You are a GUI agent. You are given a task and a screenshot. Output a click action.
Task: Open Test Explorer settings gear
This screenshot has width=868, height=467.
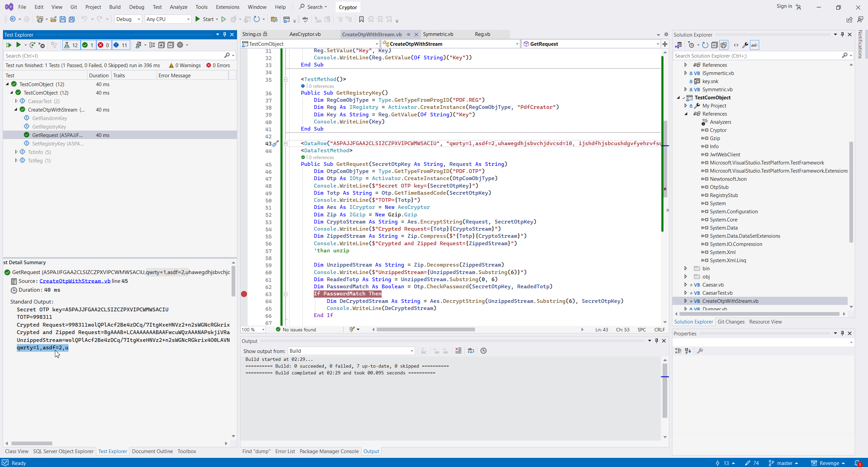[180, 45]
